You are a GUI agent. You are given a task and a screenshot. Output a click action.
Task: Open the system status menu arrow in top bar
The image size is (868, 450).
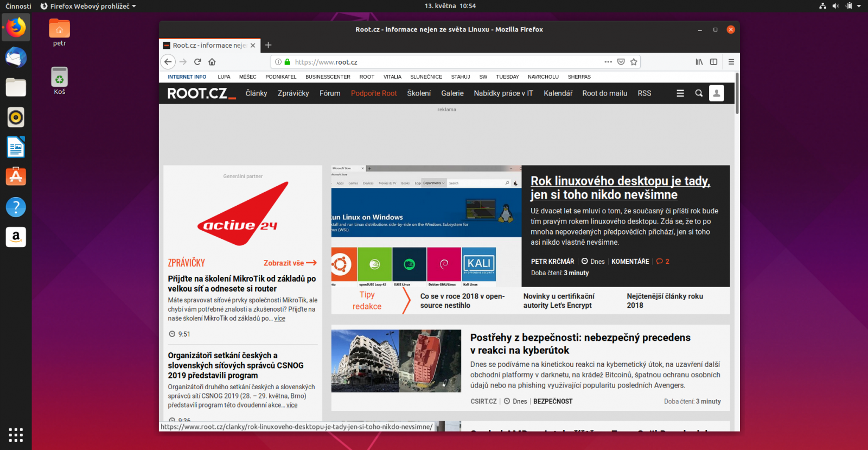pos(859,6)
